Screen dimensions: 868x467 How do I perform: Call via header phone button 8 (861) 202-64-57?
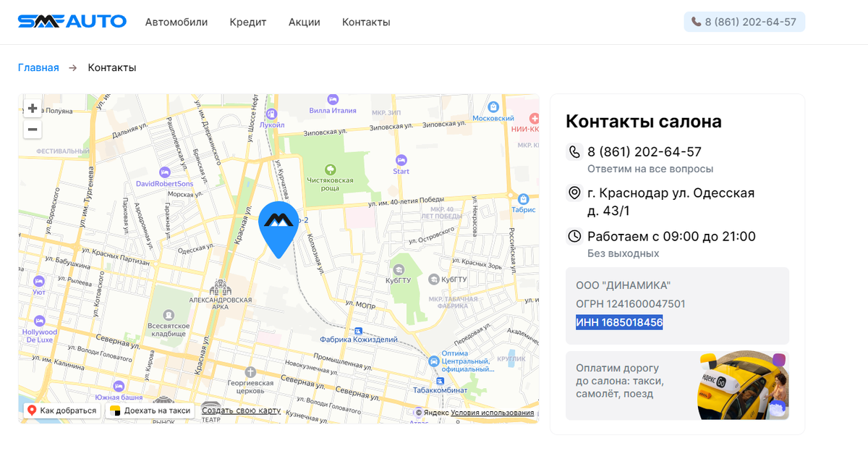point(744,22)
